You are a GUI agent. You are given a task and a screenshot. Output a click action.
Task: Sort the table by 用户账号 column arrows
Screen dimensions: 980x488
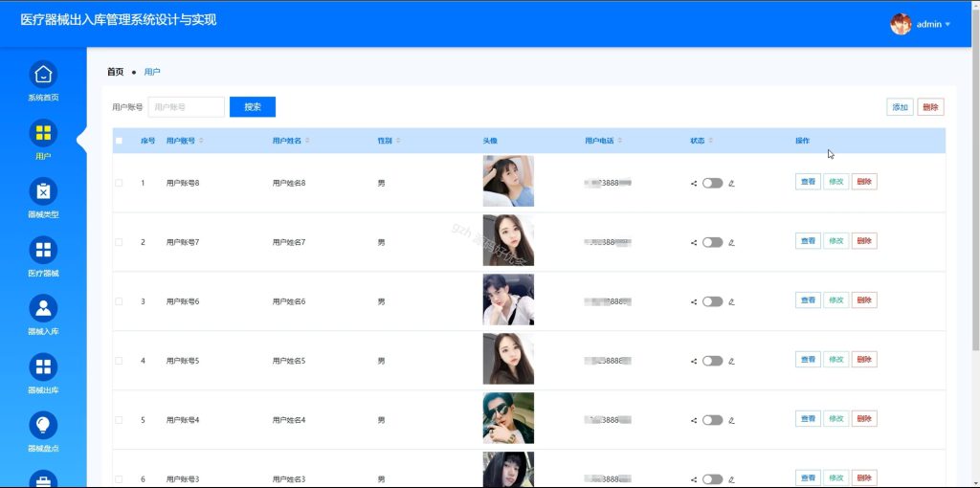coord(201,141)
